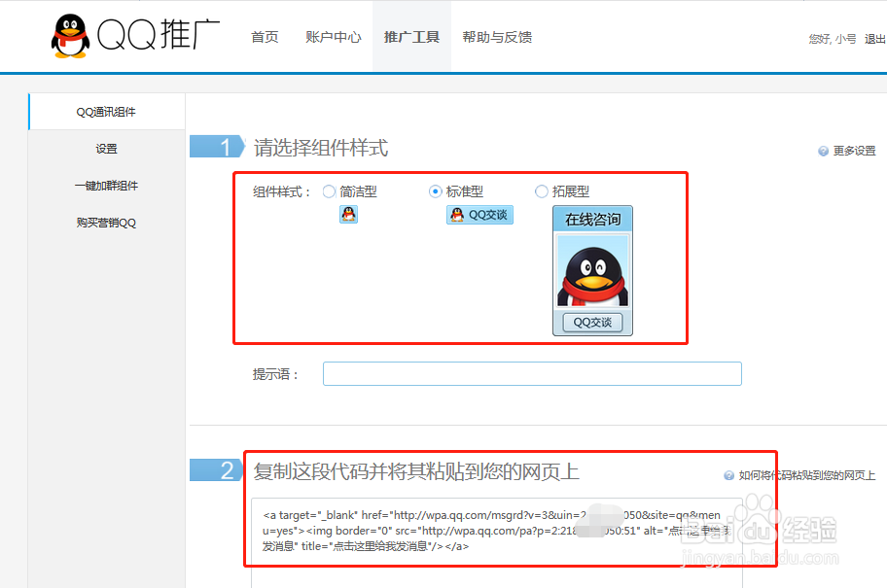The image size is (887, 588).
Task: Click inside the 提示语 input field
Action: pos(532,373)
